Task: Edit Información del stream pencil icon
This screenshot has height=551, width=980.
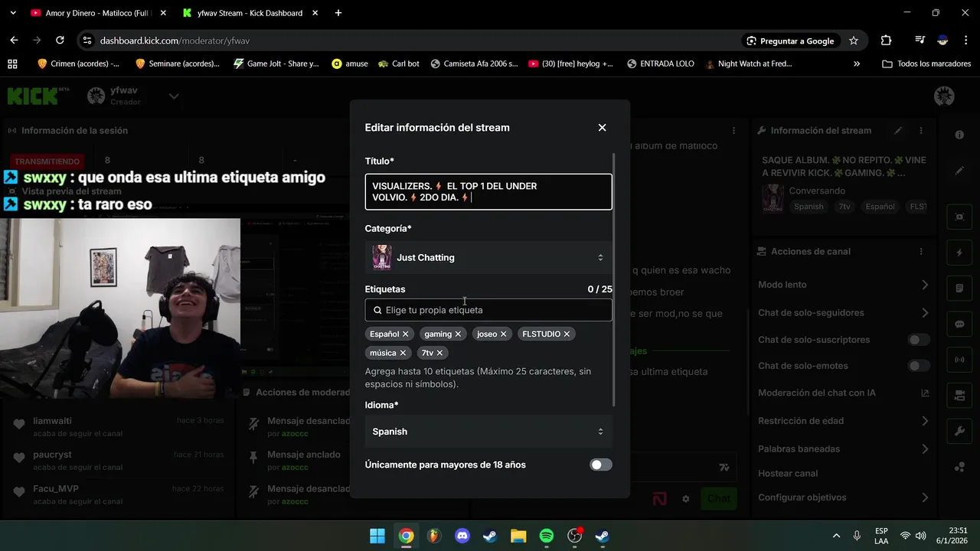Action: point(898,131)
